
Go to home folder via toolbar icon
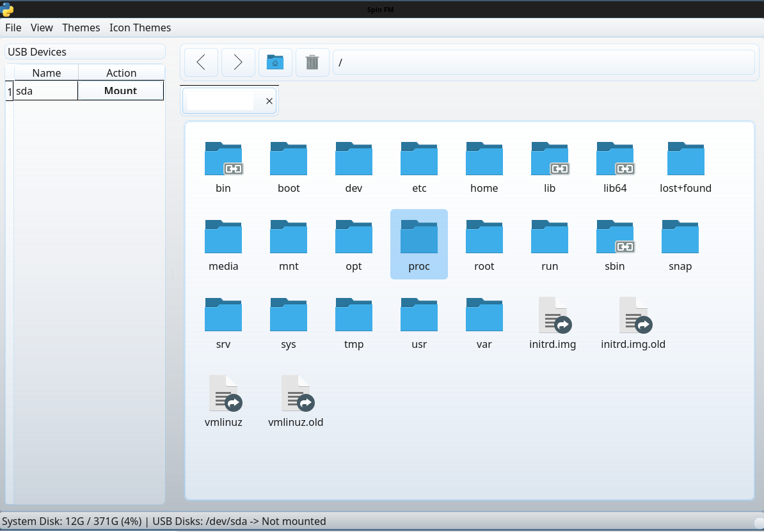(x=275, y=62)
